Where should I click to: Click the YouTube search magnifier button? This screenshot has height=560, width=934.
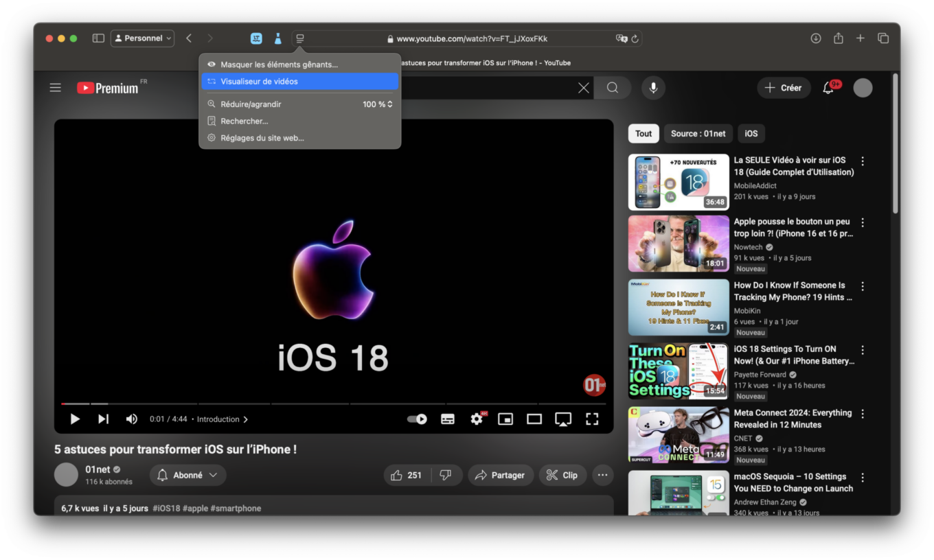(613, 88)
